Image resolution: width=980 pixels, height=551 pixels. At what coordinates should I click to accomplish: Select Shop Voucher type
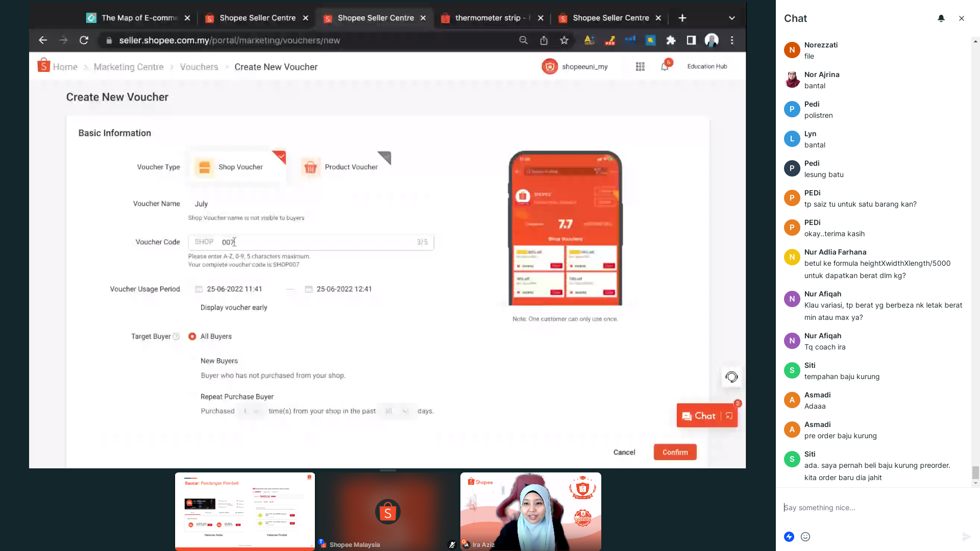pyautogui.click(x=238, y=167)
